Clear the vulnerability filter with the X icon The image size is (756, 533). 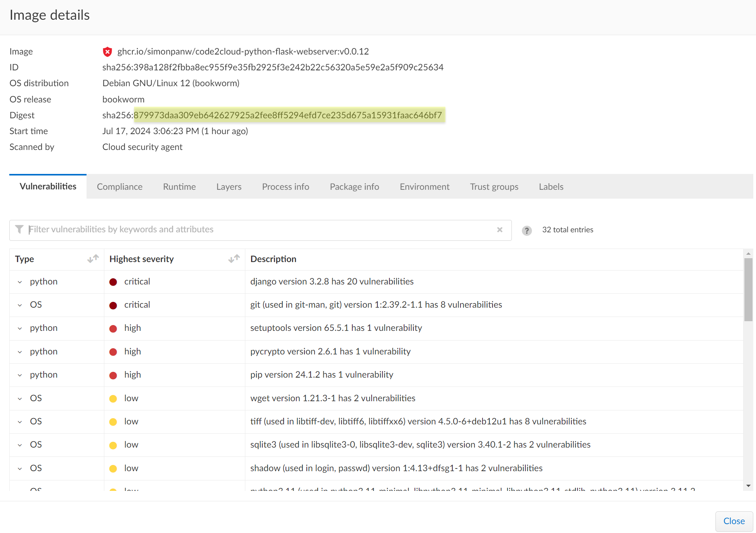(499, 230)
